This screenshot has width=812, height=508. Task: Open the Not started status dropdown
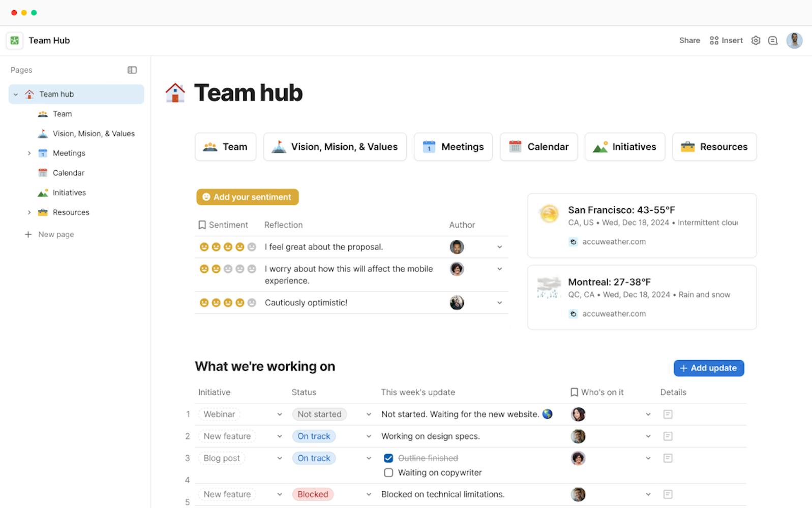(369, 415)
